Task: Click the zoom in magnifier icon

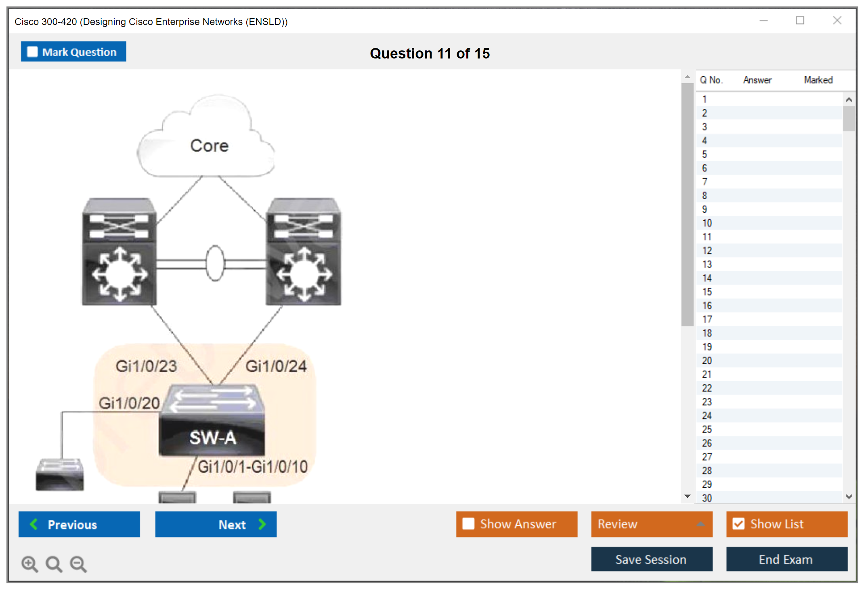Action: pos(29,564)
